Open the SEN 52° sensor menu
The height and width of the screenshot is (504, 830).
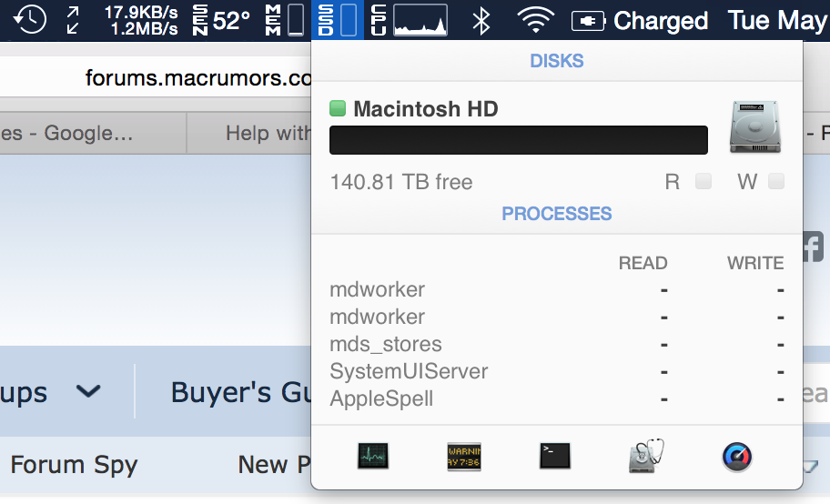pos(221,20)
